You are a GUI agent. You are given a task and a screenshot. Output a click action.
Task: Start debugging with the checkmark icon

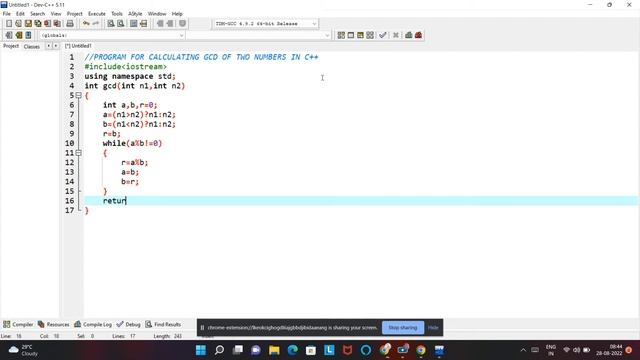[382, 35]
